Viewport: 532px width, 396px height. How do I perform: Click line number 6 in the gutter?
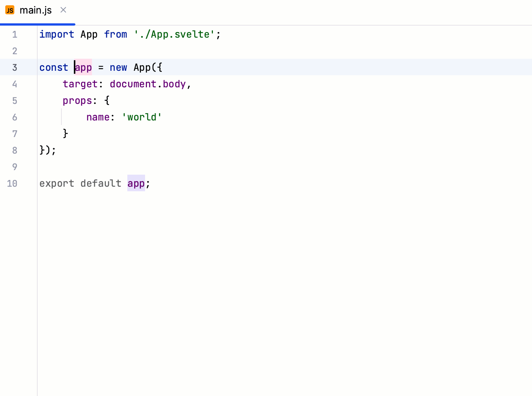pyautogui.click(x=15, y=117)
